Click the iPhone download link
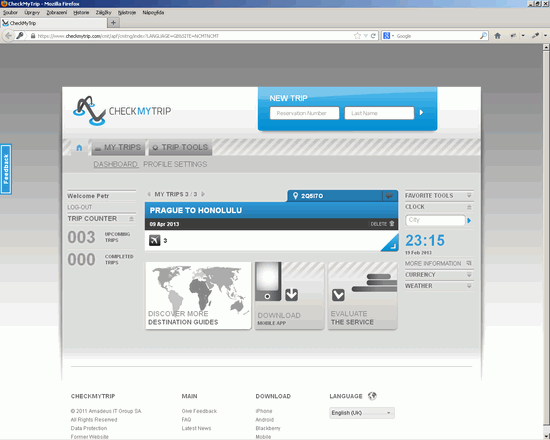 [264, 411]
